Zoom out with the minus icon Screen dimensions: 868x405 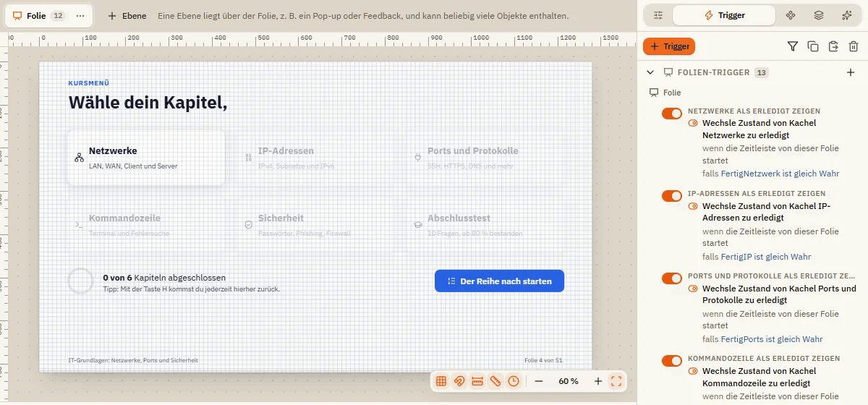[539, 381]
